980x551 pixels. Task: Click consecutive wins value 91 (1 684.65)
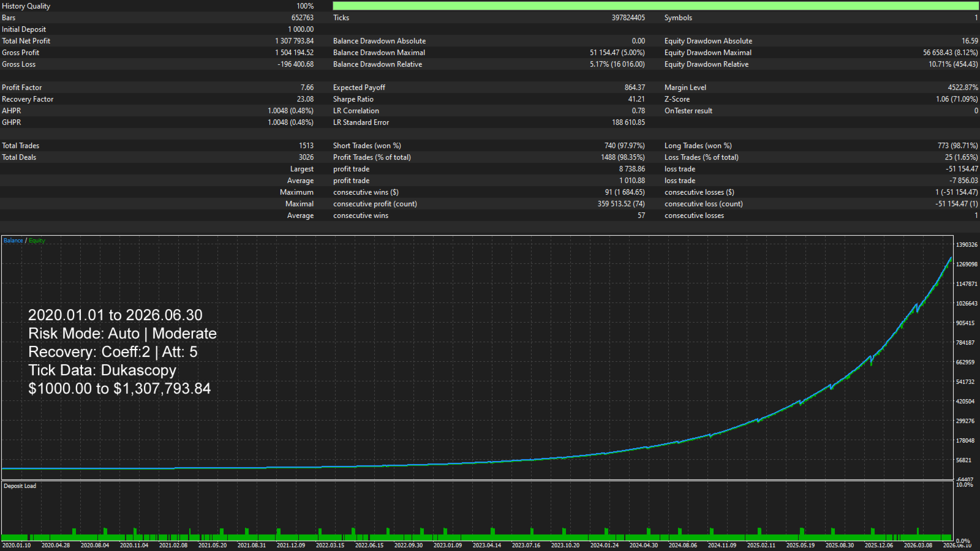click(625, 192)
